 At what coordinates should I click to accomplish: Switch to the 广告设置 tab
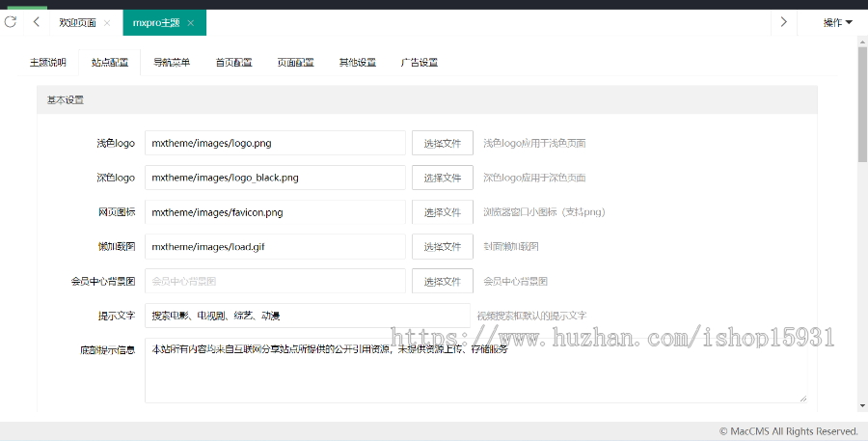[420, 62]
